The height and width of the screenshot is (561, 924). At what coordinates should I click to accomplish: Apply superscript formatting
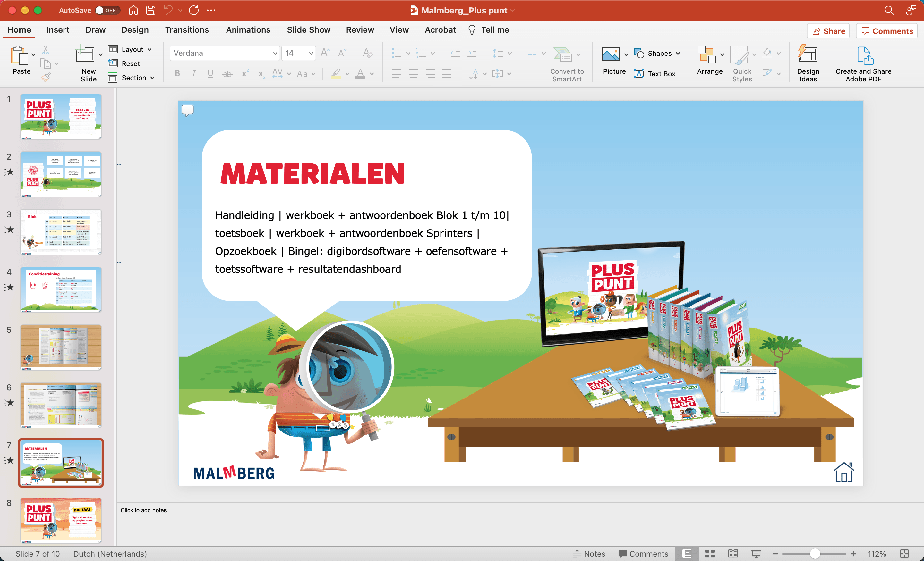(x=244, y=73)
